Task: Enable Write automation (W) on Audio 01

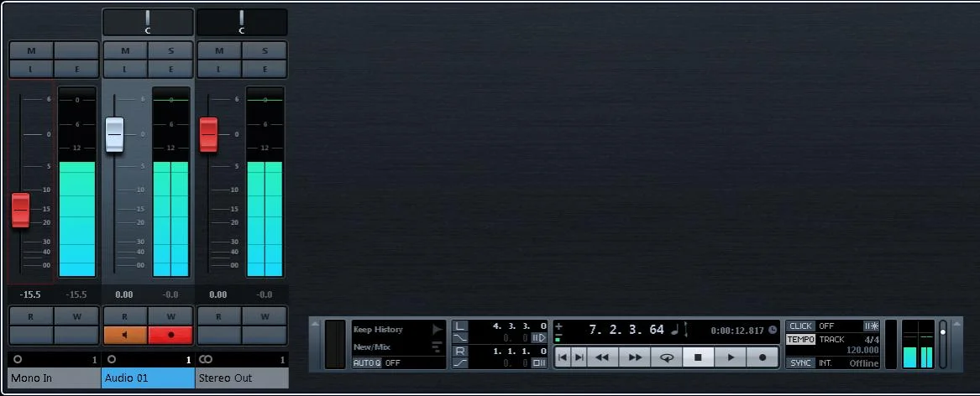Action: point(170,316)
